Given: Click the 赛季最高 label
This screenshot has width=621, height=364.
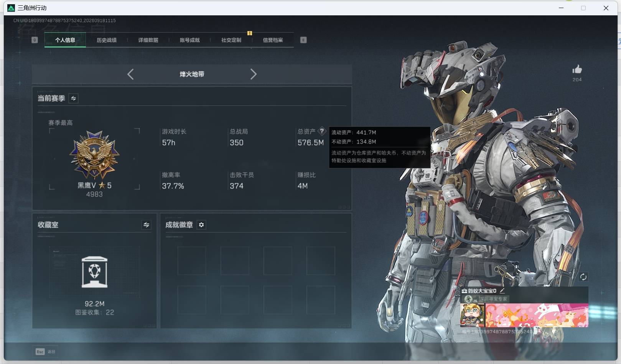Looking at the screenshot, I should click(x=61, y=123).
